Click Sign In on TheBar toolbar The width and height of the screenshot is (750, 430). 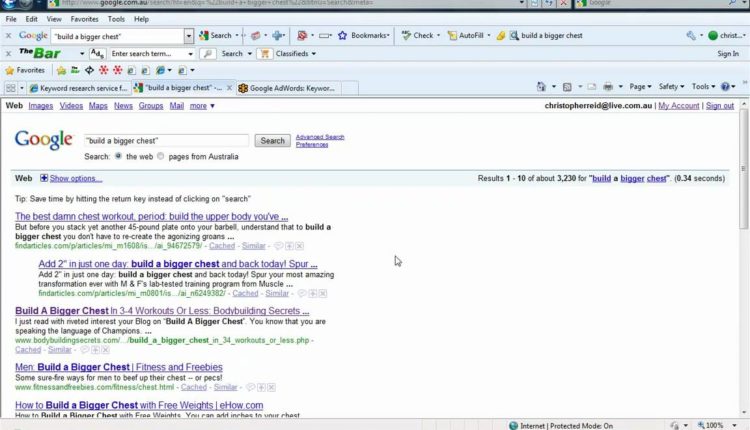[x=728, y=54]
